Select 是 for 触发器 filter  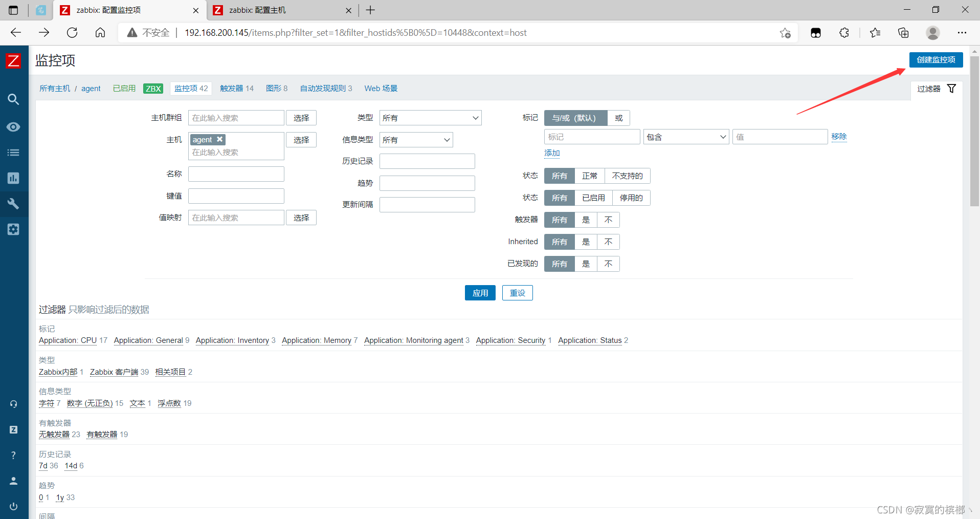(586, 220)
